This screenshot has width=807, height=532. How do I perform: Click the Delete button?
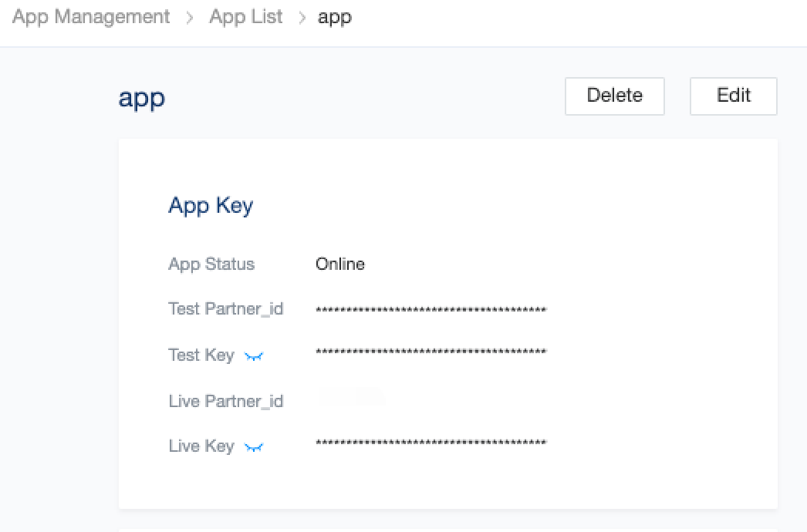click(615, 96)
